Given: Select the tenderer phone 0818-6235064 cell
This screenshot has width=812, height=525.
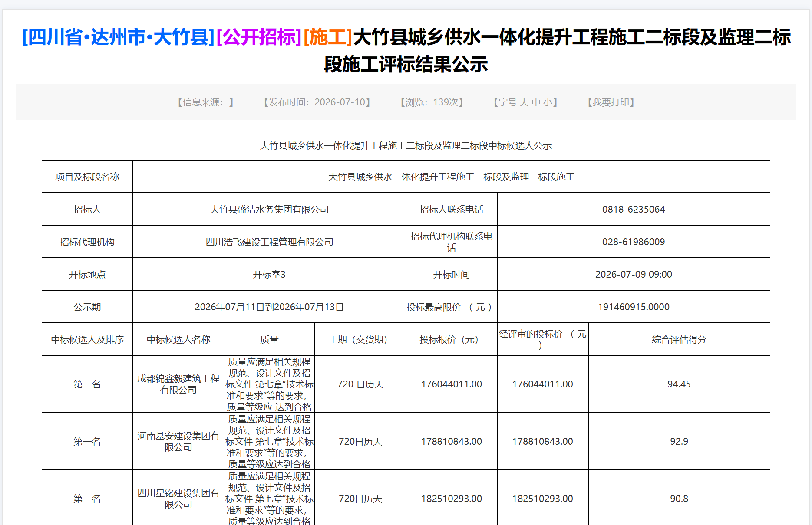Looking at the screenshot, I should point(634,209).
